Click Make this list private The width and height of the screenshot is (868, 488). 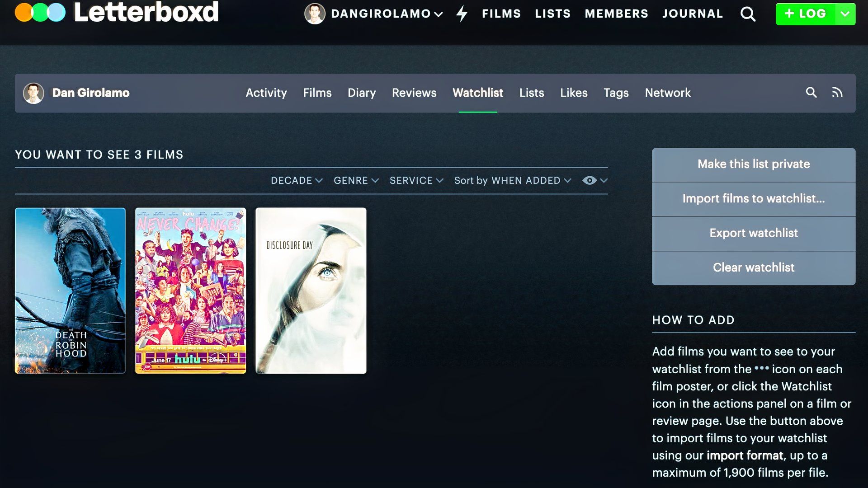click(754, 164)
